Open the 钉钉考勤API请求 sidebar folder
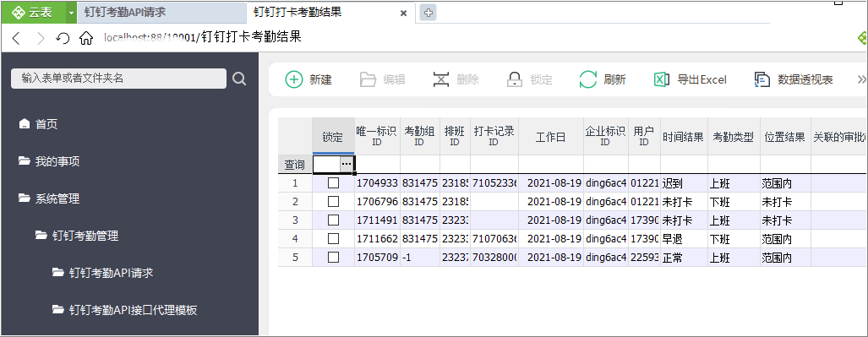Viewport: 868px width, 337px height. pyautogui.click(x=102, y=273)
